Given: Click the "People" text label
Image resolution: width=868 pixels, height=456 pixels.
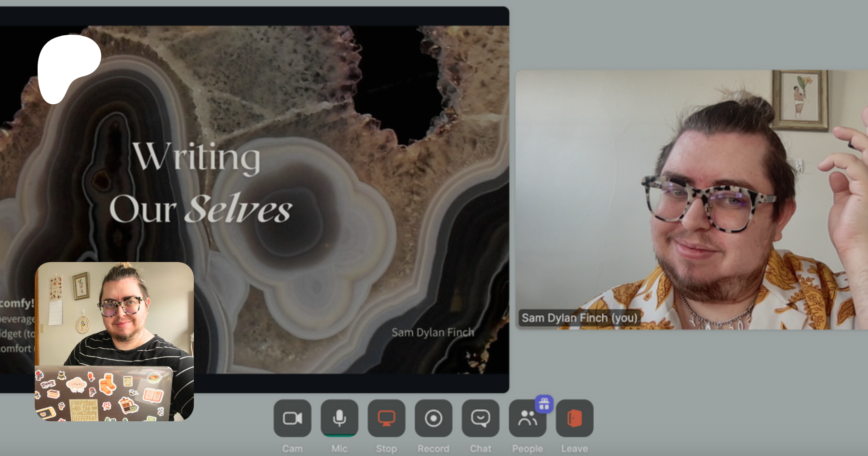Looking at the screenshot, I should [527, 449].
